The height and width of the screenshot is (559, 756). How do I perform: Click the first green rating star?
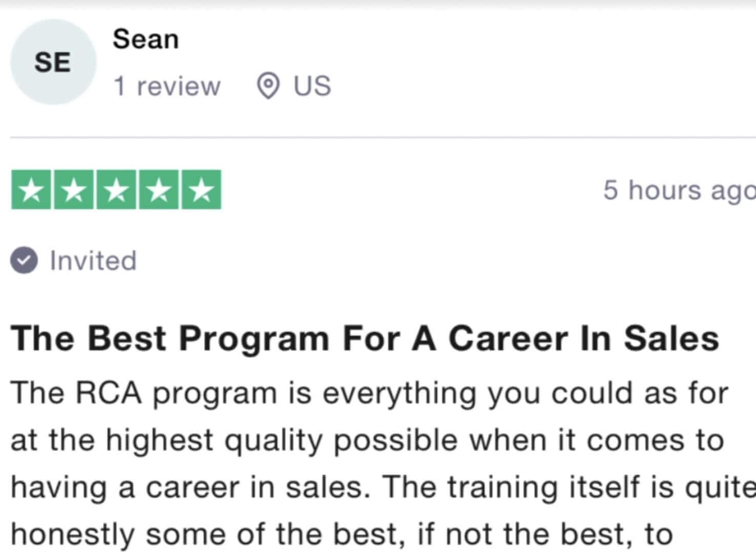[x=31, y=190]
